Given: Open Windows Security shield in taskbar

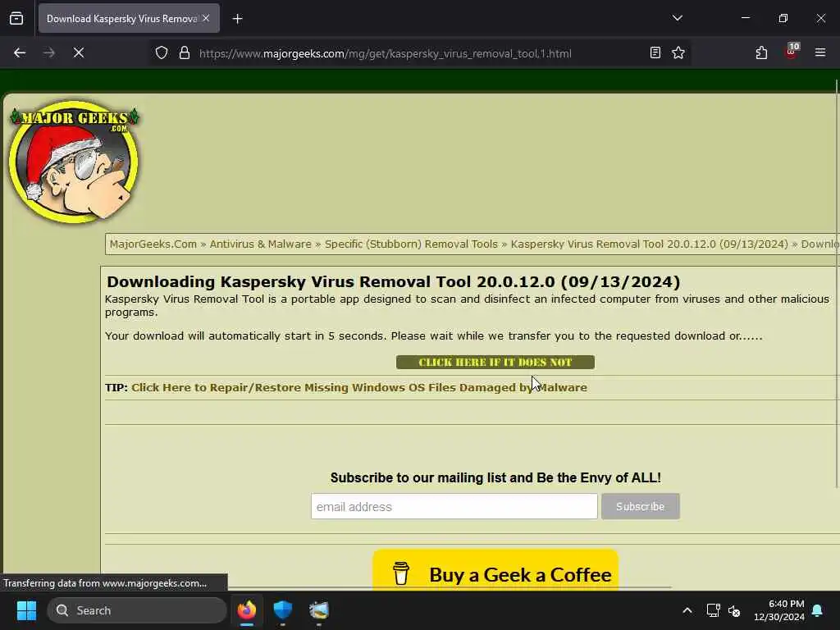Looking at the screenshot, I should tap(282, 610).
